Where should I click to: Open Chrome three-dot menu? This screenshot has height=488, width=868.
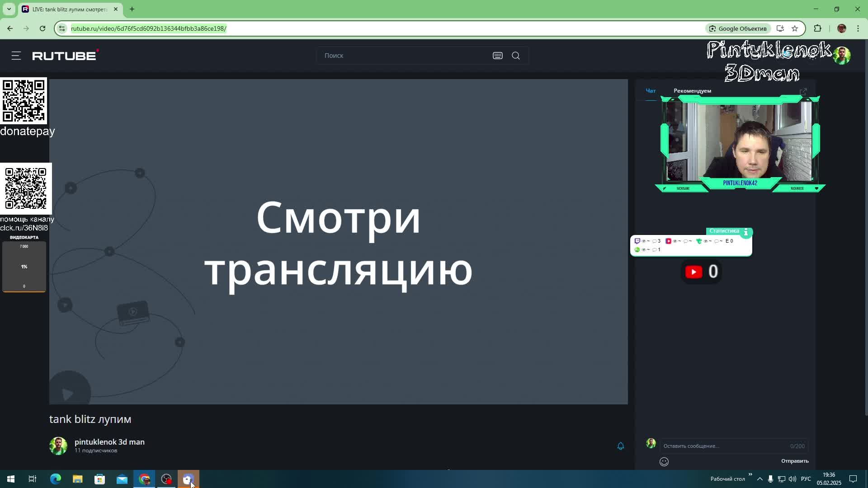858,28
